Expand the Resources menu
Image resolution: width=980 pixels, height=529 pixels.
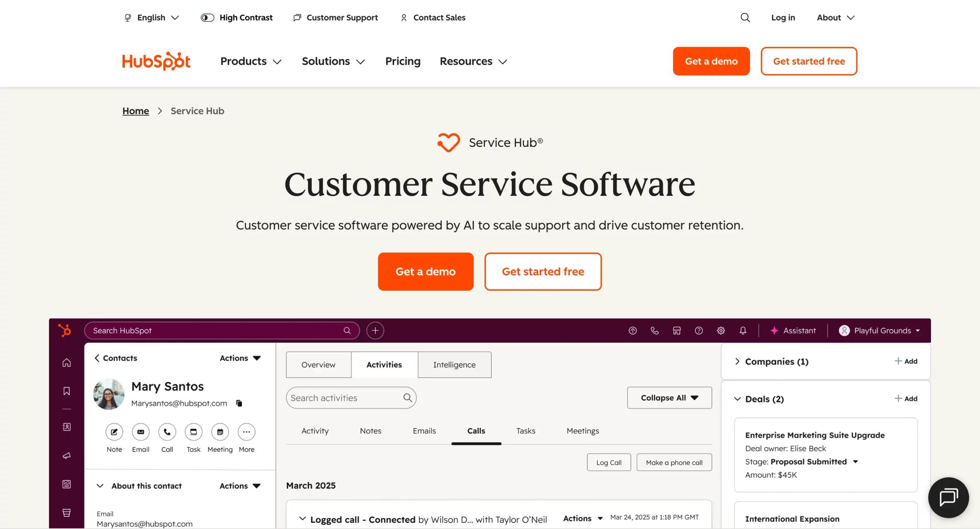coord(473,61)
